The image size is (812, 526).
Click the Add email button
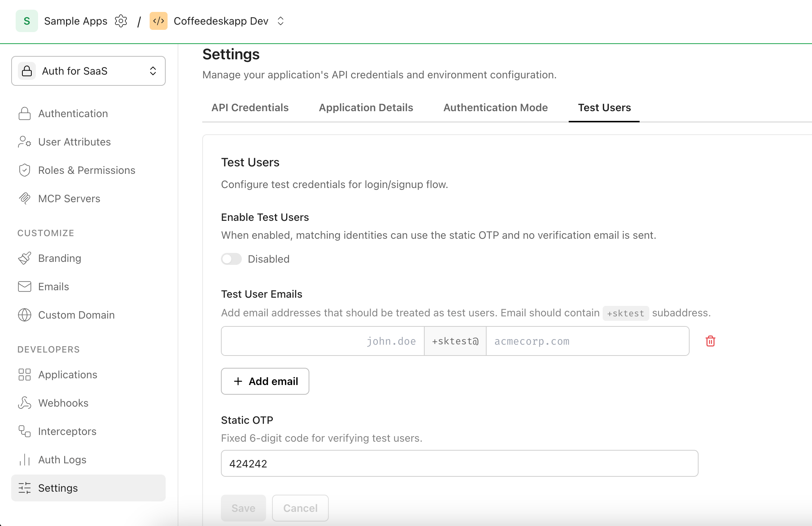click(x=265, y=381)
